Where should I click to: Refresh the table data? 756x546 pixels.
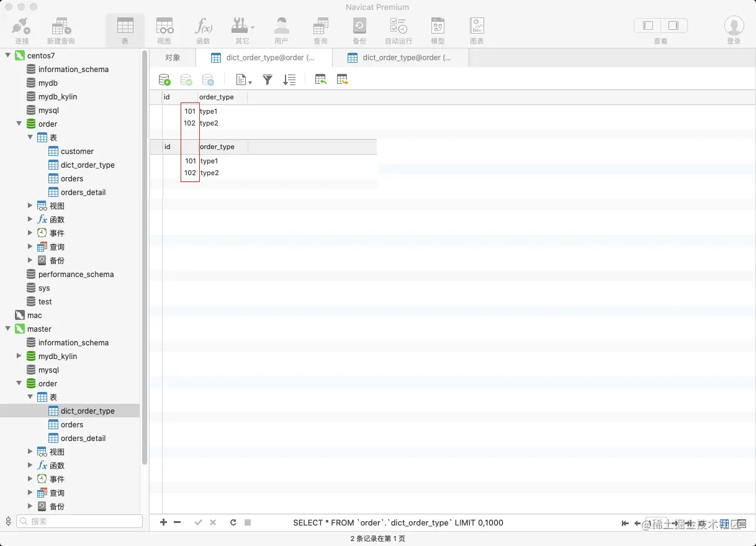(x=233, y=522)
